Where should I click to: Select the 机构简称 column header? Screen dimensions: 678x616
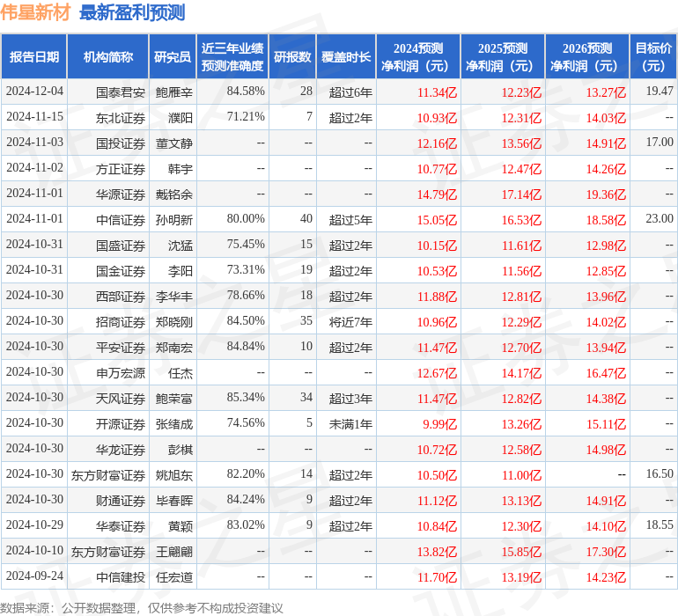(108, 56)
